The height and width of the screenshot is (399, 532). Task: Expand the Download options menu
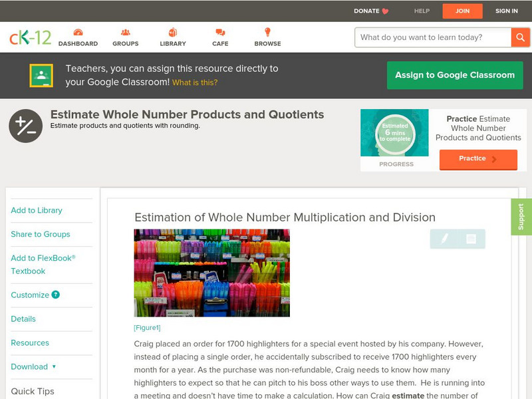31,366
